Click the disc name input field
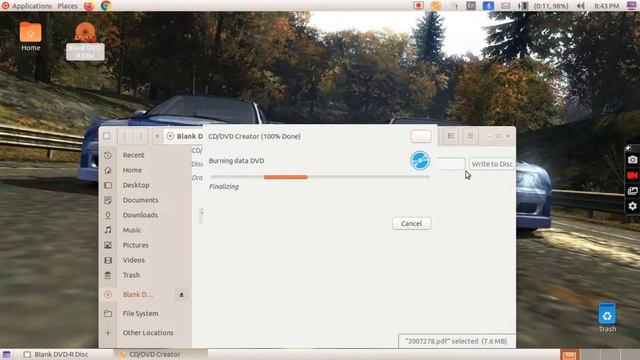Image resolution: width=640 pixels, height=360 pixels. (450, 164)
